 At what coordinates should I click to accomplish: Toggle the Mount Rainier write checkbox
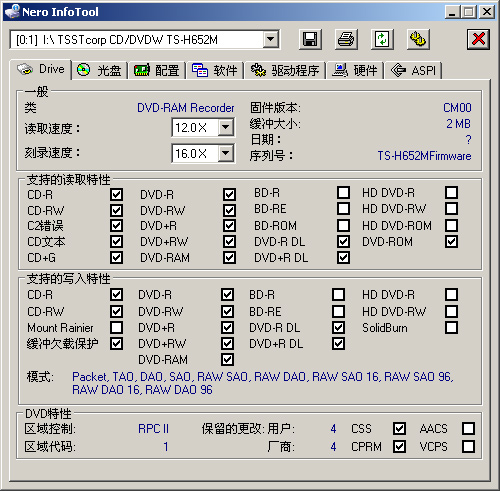point(116,327)
